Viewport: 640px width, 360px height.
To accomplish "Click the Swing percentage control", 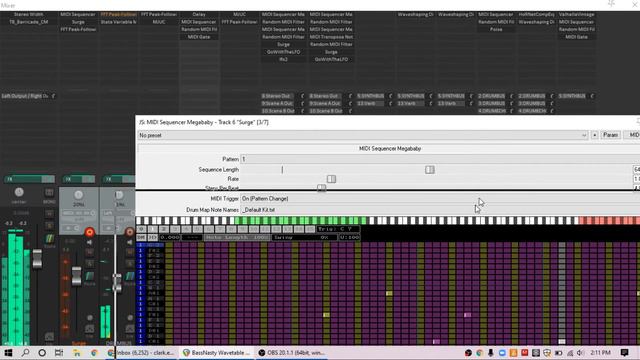I will (304, 237).
